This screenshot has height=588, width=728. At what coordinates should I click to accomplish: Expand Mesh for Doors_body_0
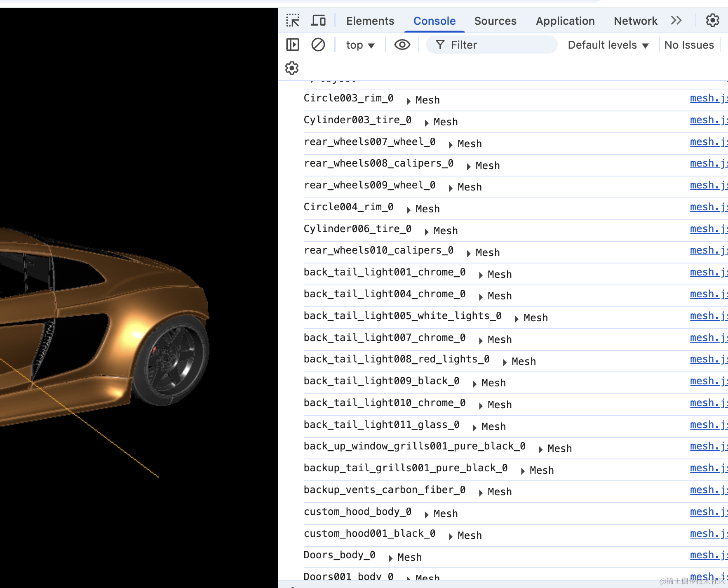tap(390, 558)
